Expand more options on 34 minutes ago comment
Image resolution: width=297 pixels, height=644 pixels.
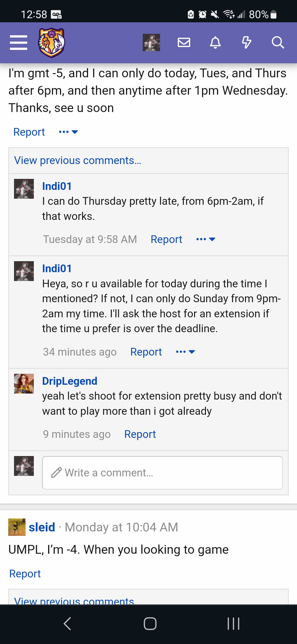point(185,352)
